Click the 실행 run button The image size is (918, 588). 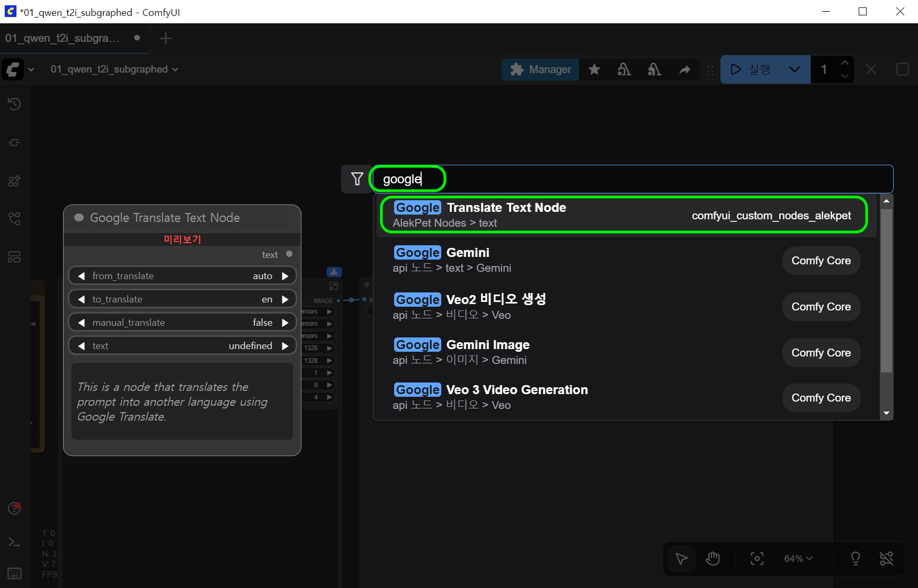750,69
